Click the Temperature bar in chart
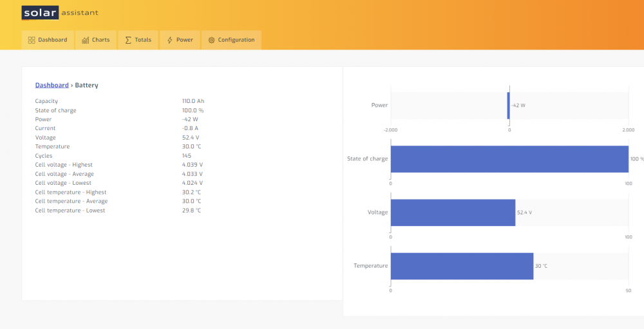This screenshot has width=644, height=329. 462,266
